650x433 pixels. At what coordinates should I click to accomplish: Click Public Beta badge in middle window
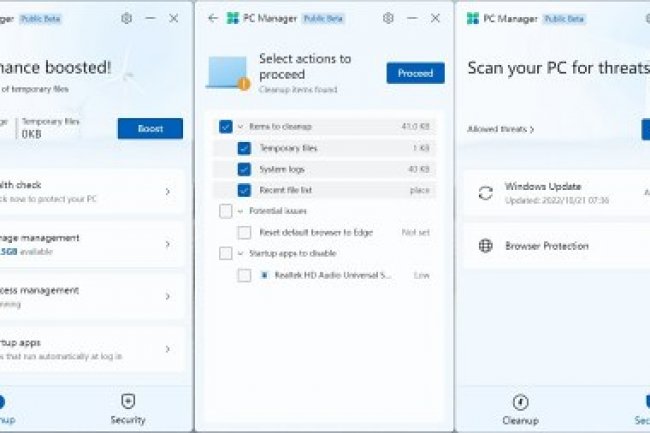point(323,19)
